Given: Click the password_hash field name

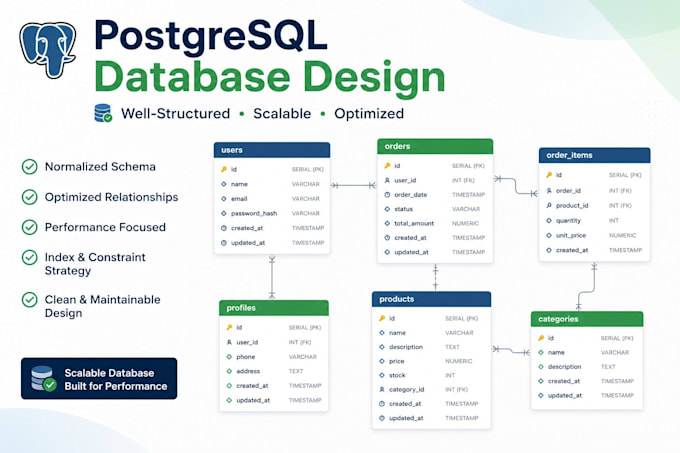Looking at the screenshot, I should pyautogui.click(x=254, y=213).
